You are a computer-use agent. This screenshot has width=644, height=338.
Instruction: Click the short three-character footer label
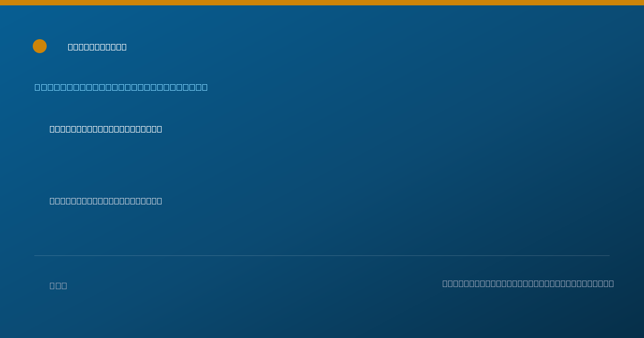tap(58, 286)
